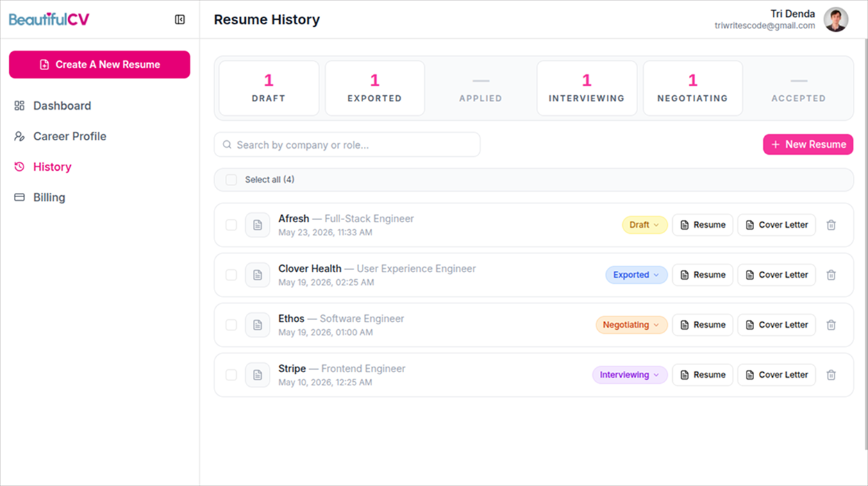Screen dimensions: 868x486
Task: Click the Ethos — Software Engineer title
Action: coord(341,319)
